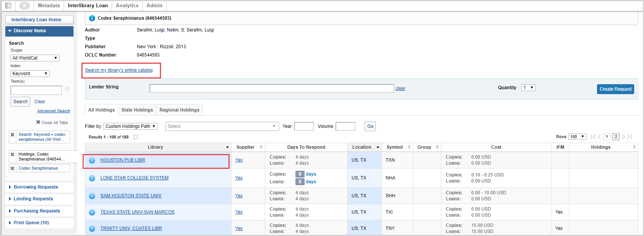
Task: Switch to State Holdings tab
Action: coord(137,110)
